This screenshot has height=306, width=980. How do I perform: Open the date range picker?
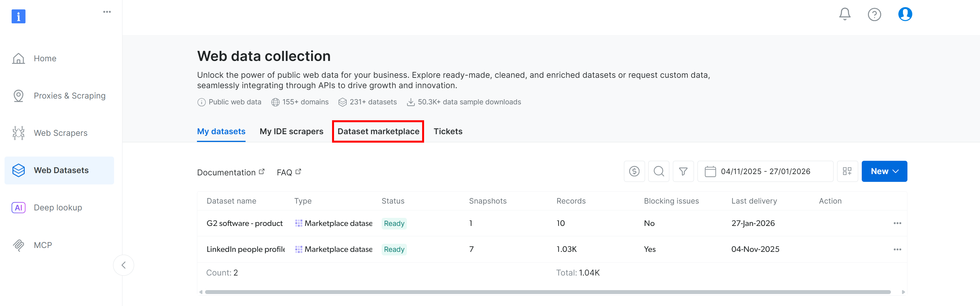(765, 171)
